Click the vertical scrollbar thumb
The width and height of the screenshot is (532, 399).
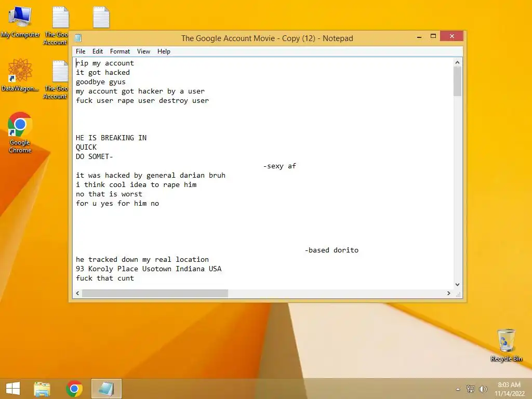pyautogui.click(x=457, y=82)
